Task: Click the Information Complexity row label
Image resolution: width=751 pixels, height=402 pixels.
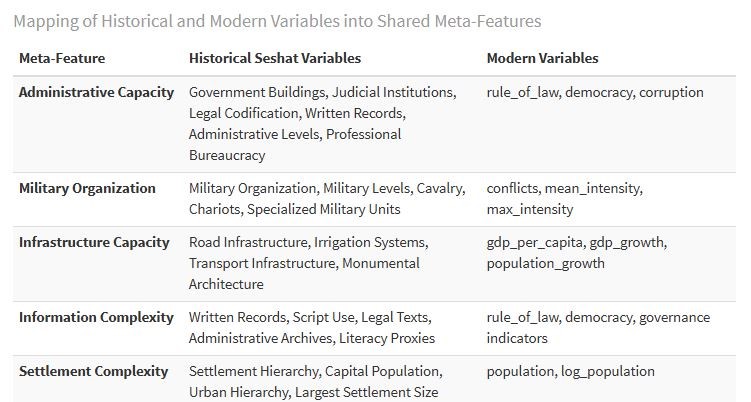Action: [x=96, y=317]
